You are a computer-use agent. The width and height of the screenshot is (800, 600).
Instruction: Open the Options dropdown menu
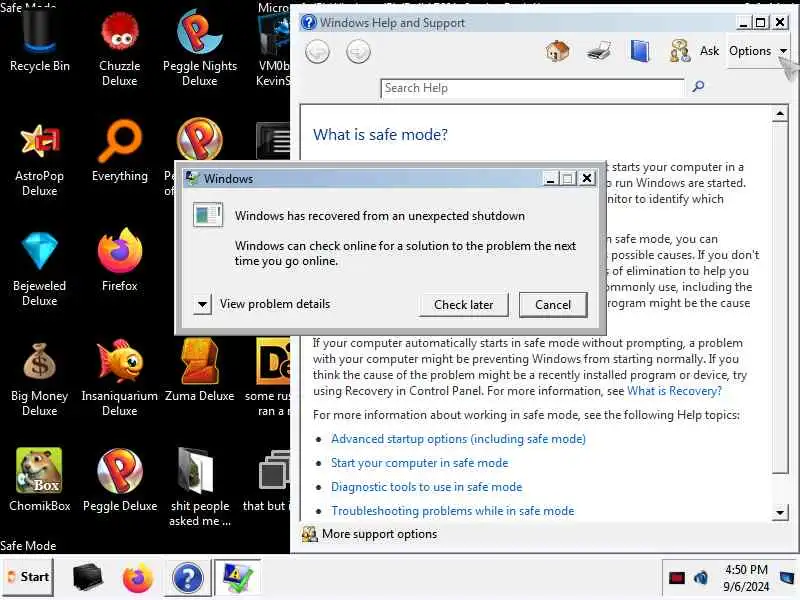tap(757, 51)
